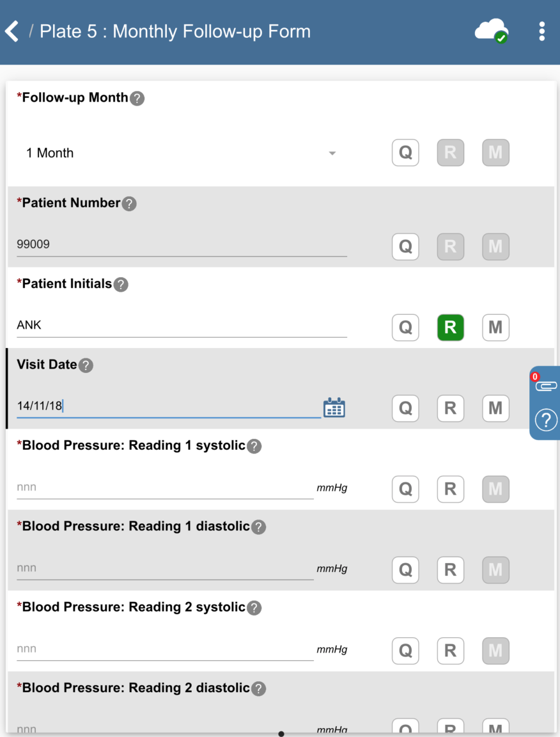This screenshot has height=737, width=560.
Task: Open the three-dot overflow menu
Action: coord(541,31)
